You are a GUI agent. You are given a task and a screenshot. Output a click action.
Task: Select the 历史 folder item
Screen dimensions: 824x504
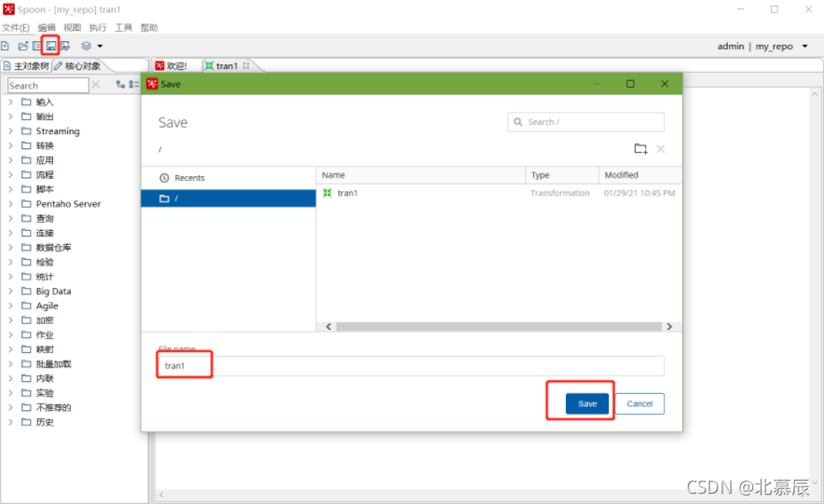click(x=45, y=422)
